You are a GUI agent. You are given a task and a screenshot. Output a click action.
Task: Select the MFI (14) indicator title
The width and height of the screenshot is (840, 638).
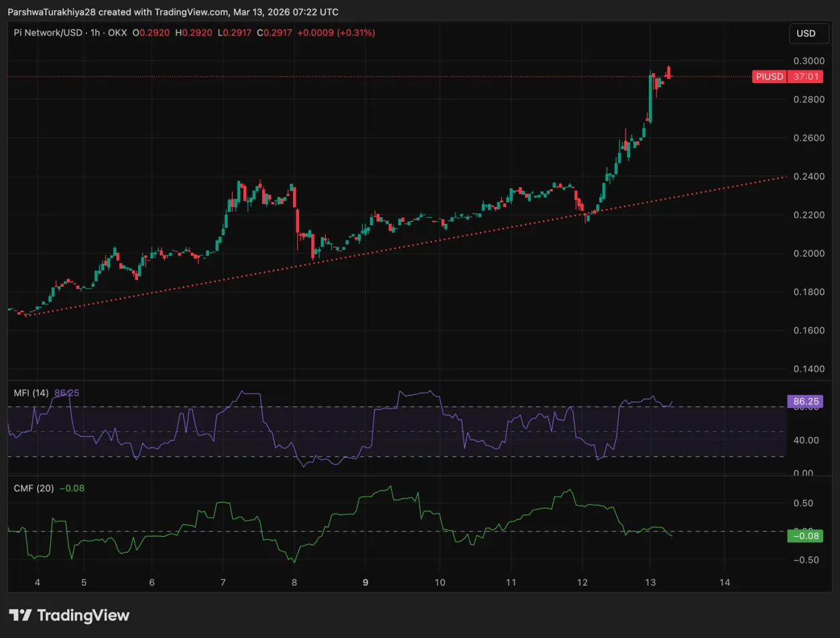pos(31,393)
